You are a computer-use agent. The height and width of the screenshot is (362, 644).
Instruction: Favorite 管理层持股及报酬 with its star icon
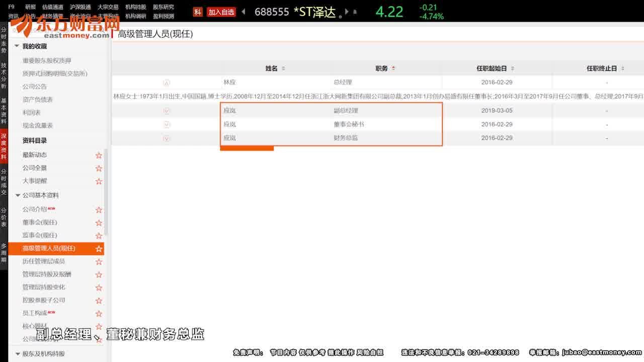pos(99,275)
